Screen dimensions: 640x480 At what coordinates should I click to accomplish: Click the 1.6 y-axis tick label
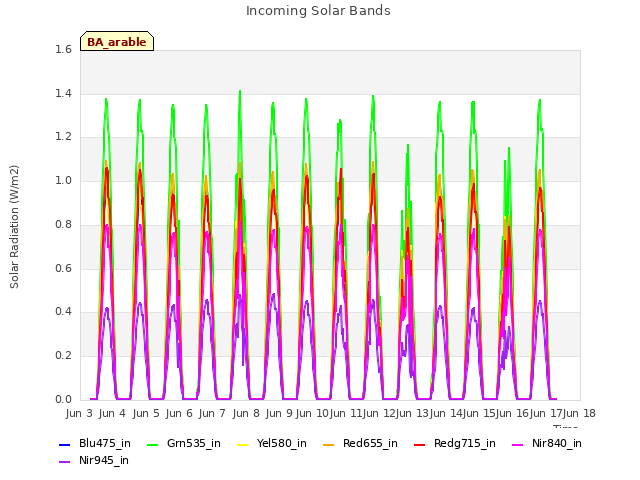63,49
